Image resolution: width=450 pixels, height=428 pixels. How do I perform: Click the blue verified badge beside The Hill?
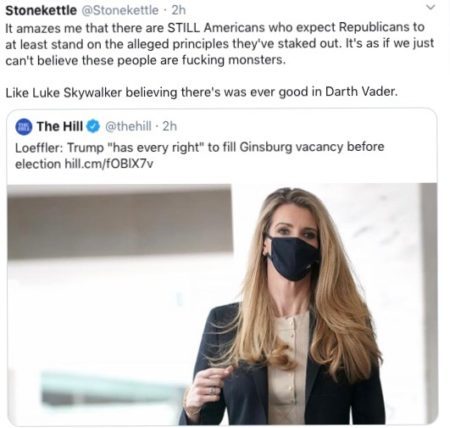[93, 127]
